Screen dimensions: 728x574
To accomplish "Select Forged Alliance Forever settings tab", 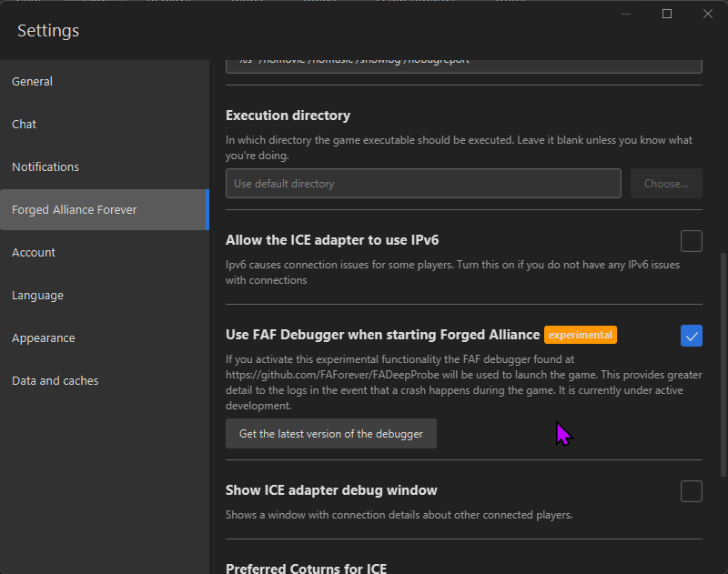I will [x=105, y=210].
